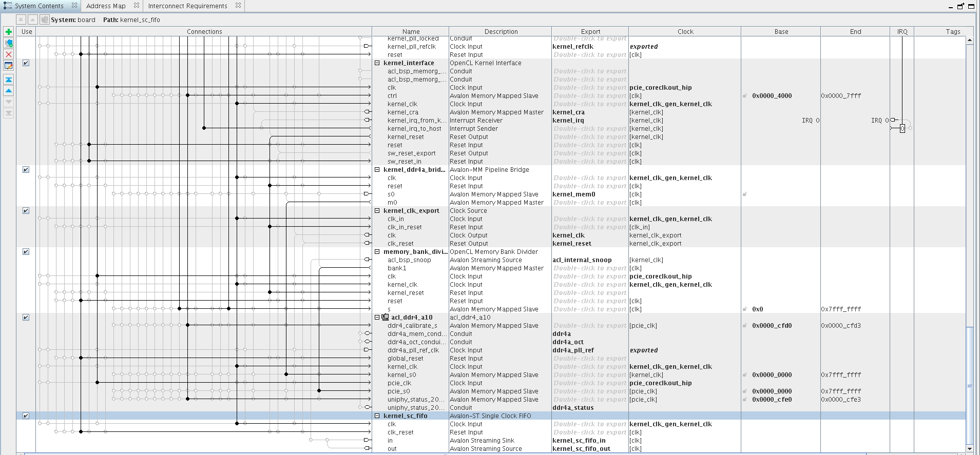Open the Interconnect Requirements tab
The width and height of the screenshot is (980, 455).
point(187,6)
